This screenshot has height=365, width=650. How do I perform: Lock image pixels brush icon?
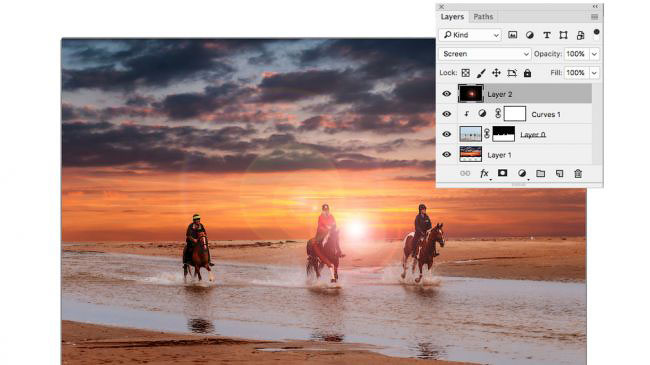click(481, 73)
